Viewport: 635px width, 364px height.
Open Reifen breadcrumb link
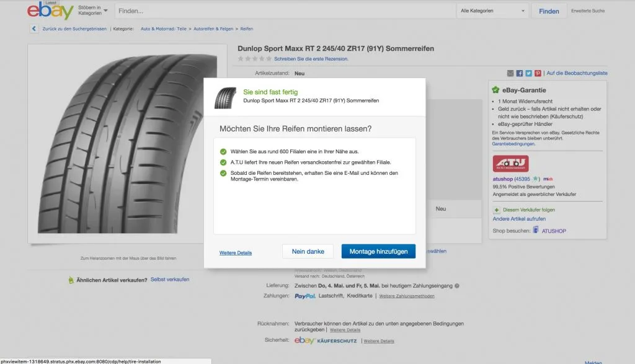point(247,29)
